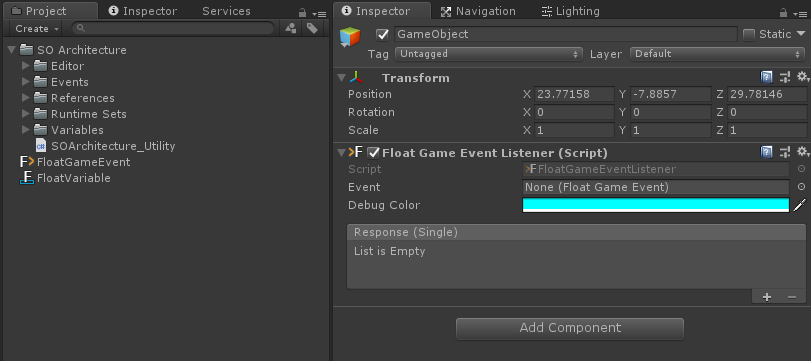
Task: Open the Script field object picker
Action: [801, 169]
